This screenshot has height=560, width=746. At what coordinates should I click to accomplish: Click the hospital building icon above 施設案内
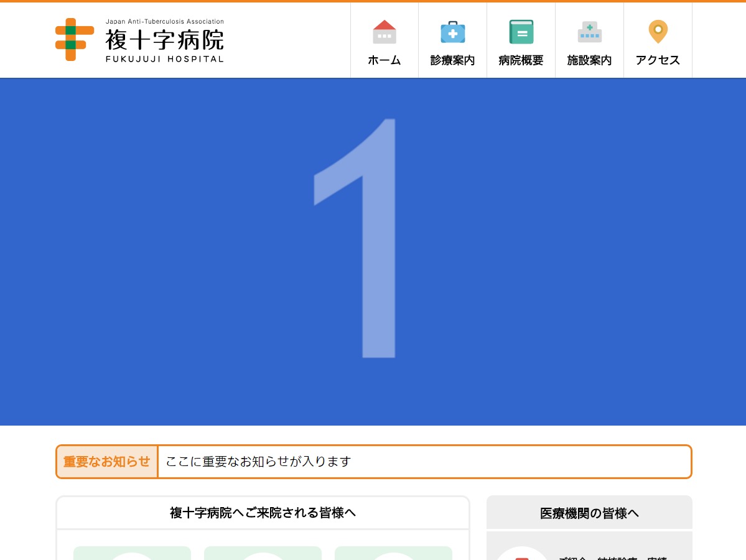[x=589, y=32]
